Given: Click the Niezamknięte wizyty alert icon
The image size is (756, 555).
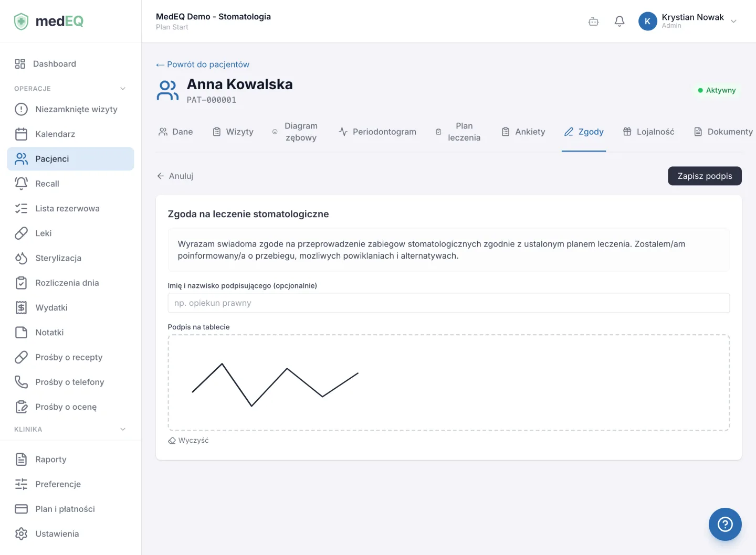Looking at the screenshot, I should (x=21, y=109).
